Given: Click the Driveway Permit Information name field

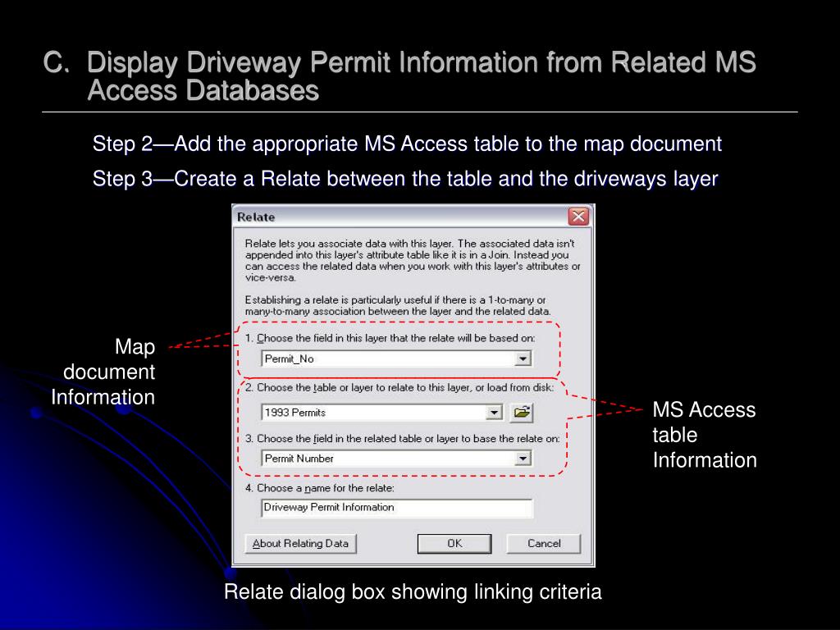Looking at the screenshot, I should (x=397, y=508).
